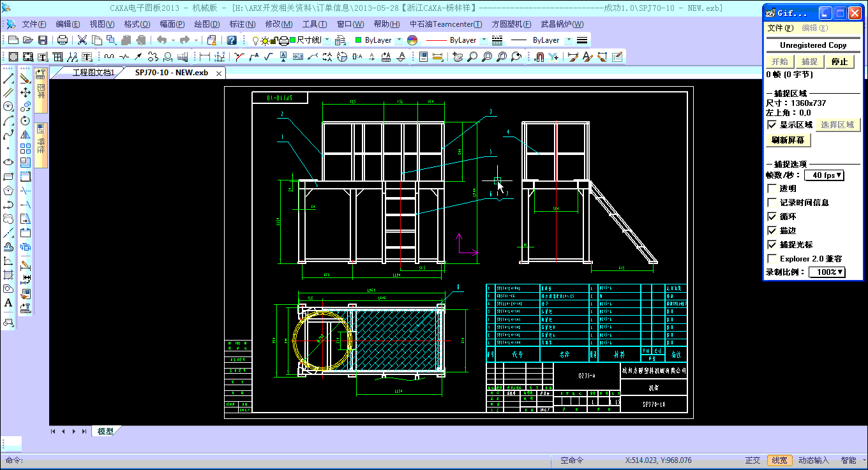This screenshot has height=470, width=868.
Task: Open the color wheel picker
Action: point(412,40)
